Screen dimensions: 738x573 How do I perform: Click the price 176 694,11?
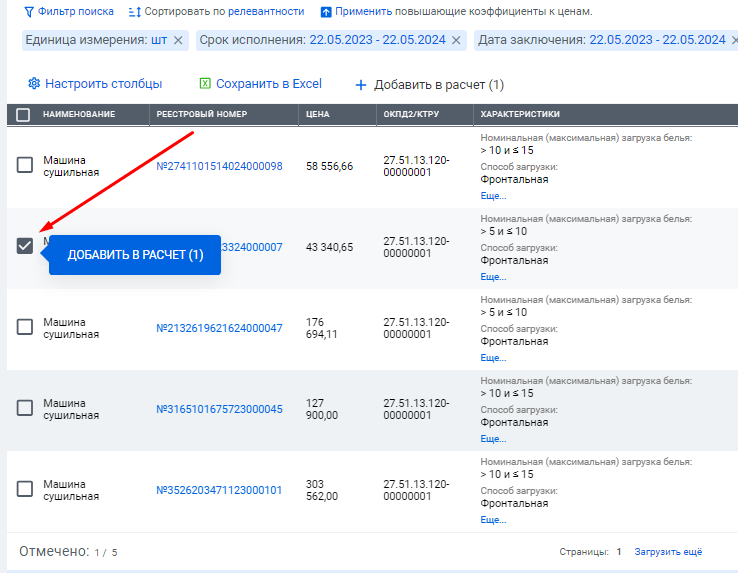pyautogui.click(x=321, y=328)
